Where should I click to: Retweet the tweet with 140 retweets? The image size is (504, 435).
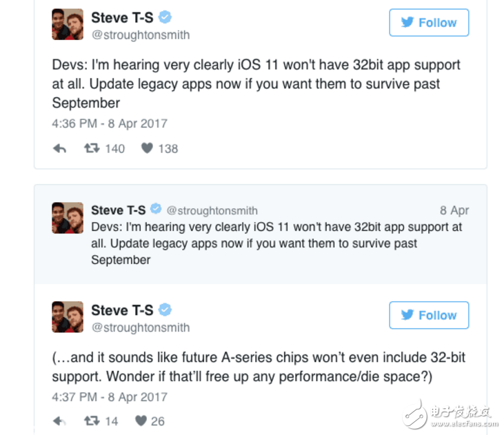92,148
